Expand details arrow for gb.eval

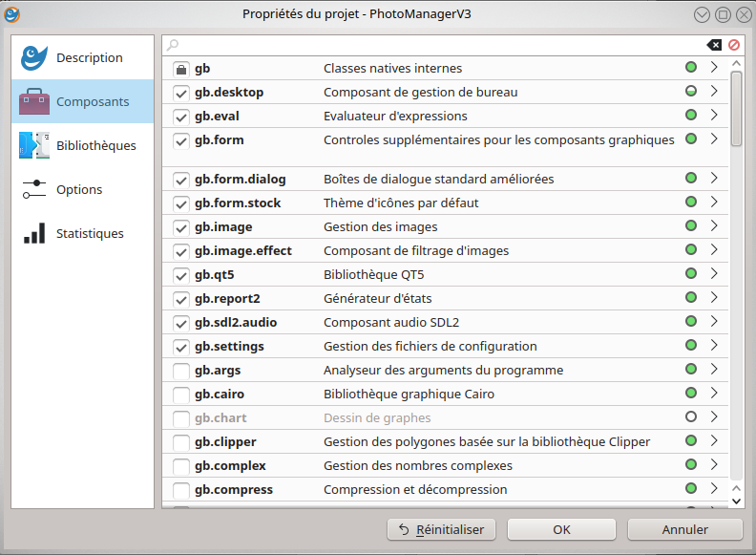point(714,115)
